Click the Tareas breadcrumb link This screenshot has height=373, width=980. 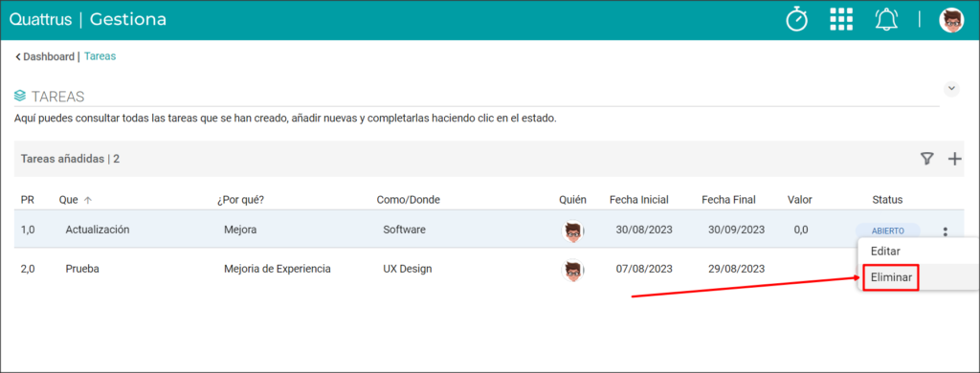click(100, 56)
